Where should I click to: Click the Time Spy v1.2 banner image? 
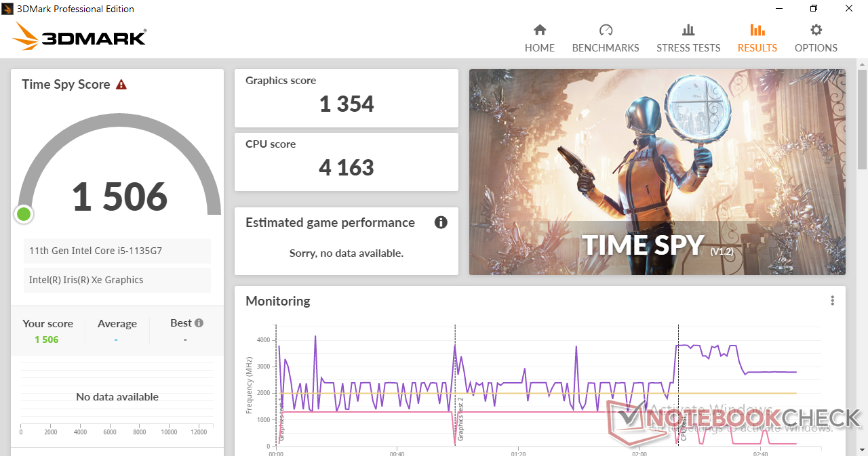tap(656, 172)
